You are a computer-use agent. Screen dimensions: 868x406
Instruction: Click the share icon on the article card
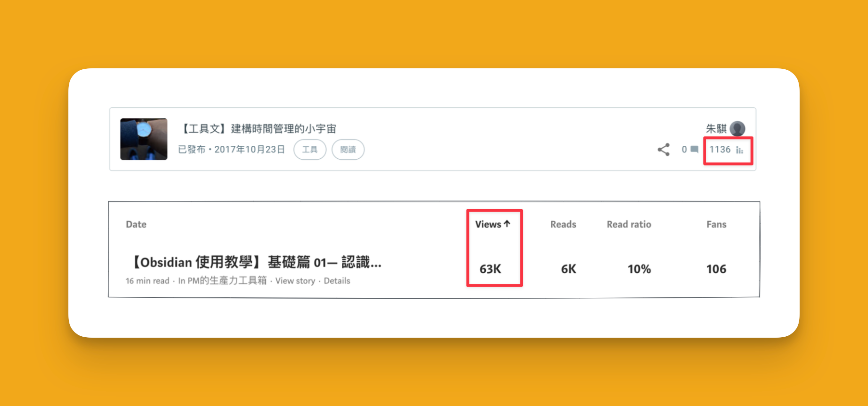point(663,150)
